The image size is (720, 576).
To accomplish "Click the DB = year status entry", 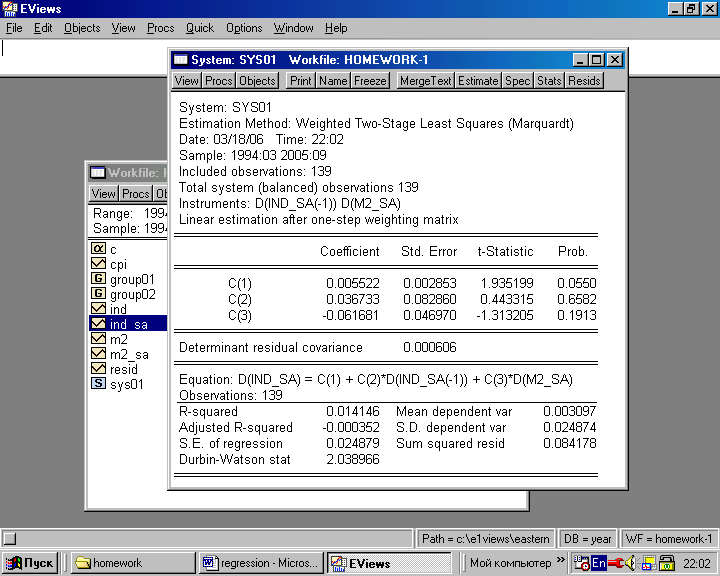I will pos(587,538).
